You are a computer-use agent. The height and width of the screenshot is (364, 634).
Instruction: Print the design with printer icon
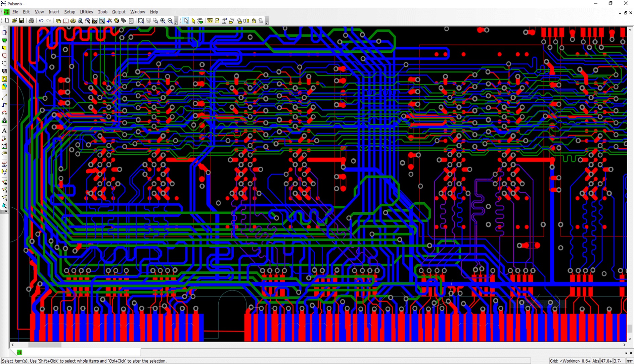click(x=31, y=21)
